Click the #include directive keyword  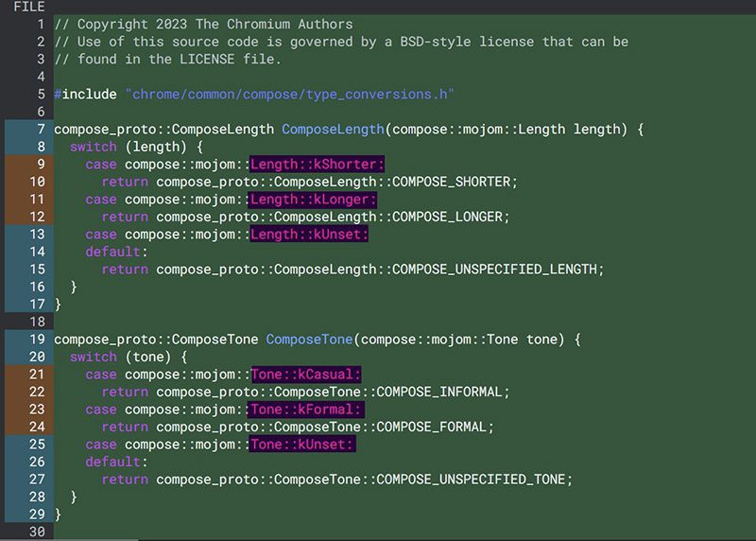pos(85,95)
